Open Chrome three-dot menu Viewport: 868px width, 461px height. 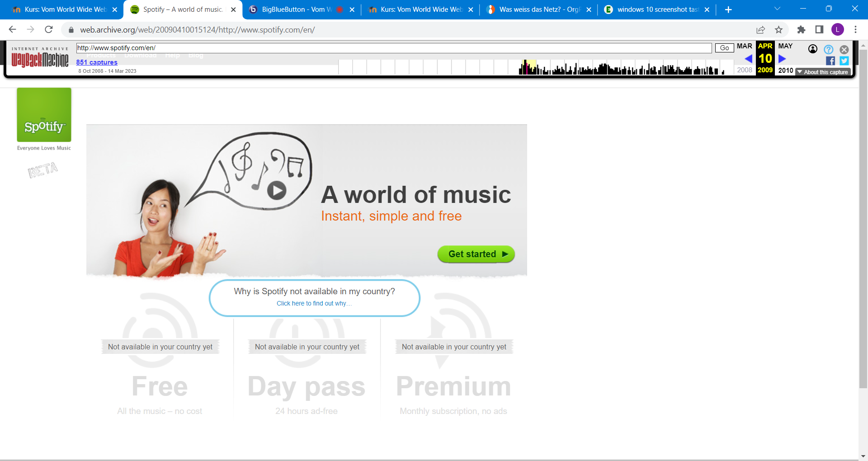[855, 30]
